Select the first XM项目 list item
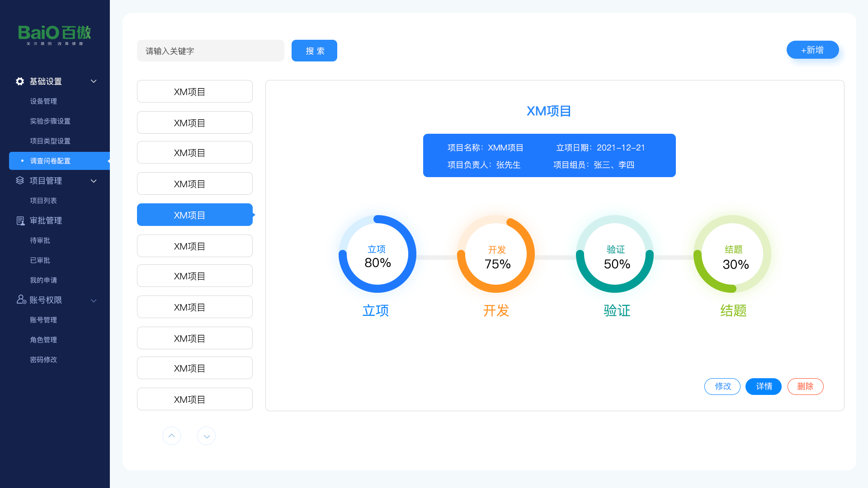The image size is (868, 488). coord(194,92)
